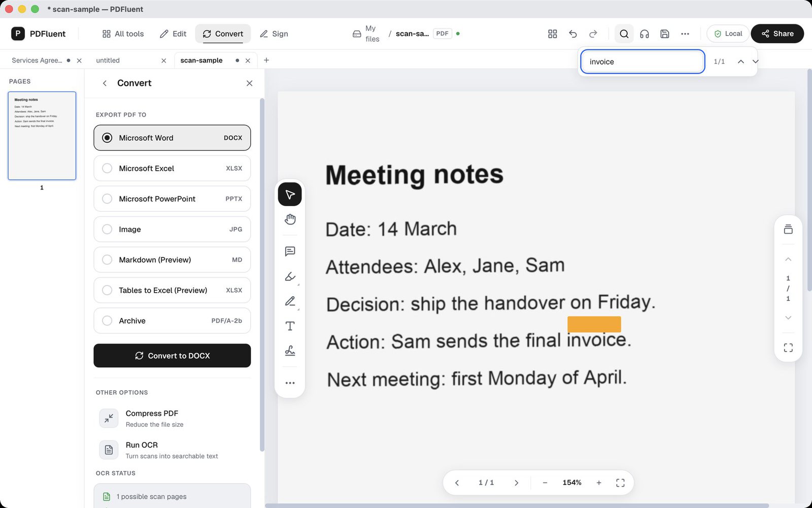The height and width of the screenshot is (508, 812).
Task: Select page 1 thumbnail
Action: coord(42,136)
